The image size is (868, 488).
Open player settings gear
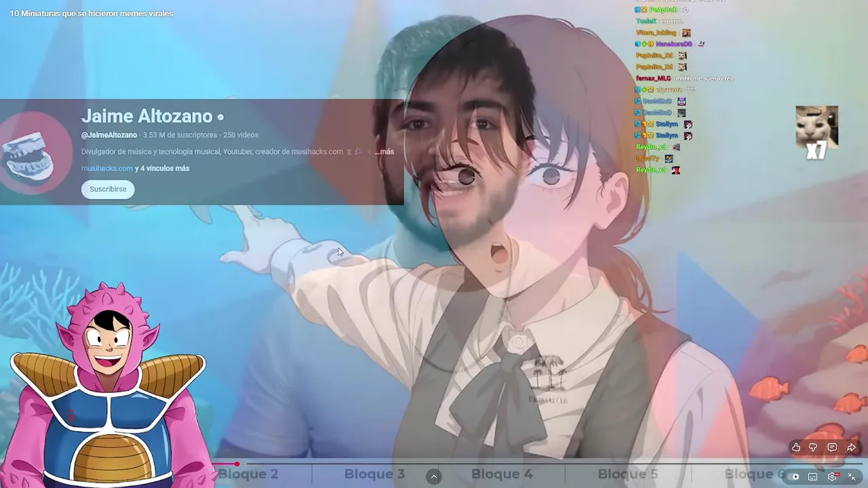(833, 476)
